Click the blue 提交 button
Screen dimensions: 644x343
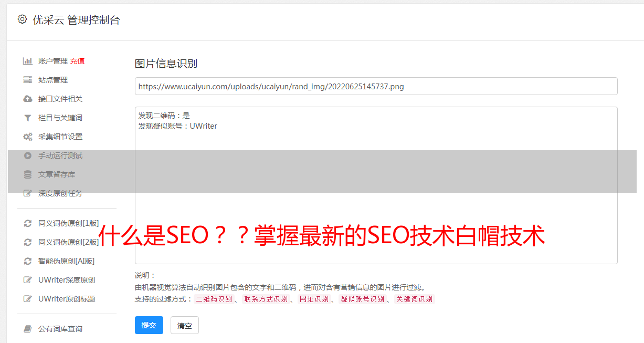149,325
